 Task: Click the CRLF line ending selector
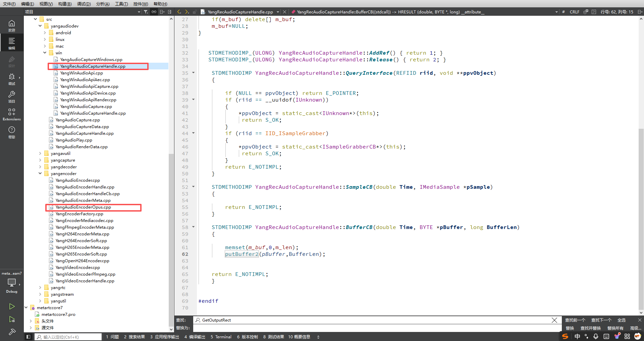pyautogui.click(x=574, y=12)
